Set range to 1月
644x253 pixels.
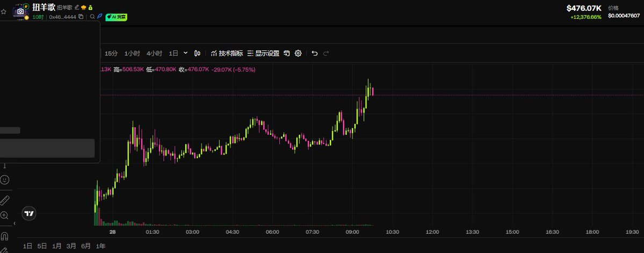(57, 246)
